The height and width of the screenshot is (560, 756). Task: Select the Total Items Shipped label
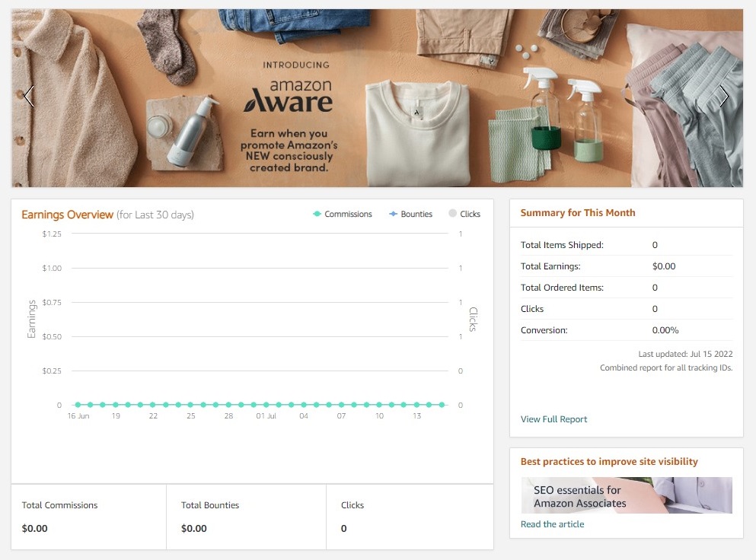coord(562,245)
